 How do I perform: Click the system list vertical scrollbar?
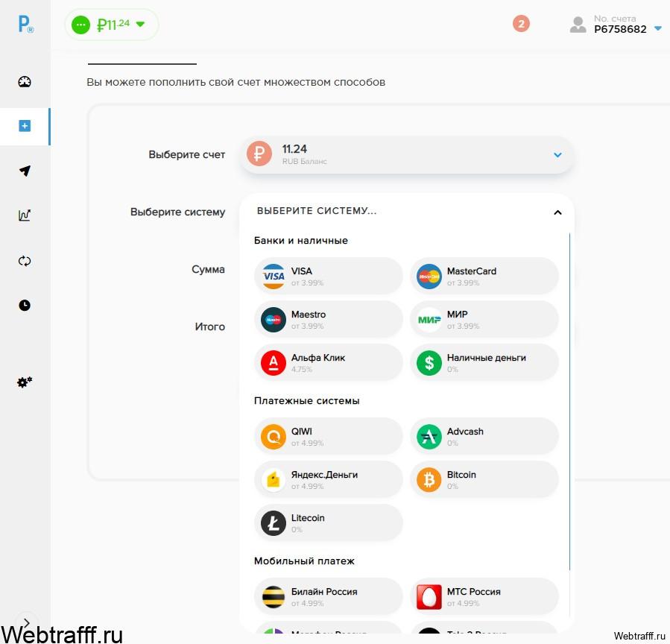tap(569, 402)
